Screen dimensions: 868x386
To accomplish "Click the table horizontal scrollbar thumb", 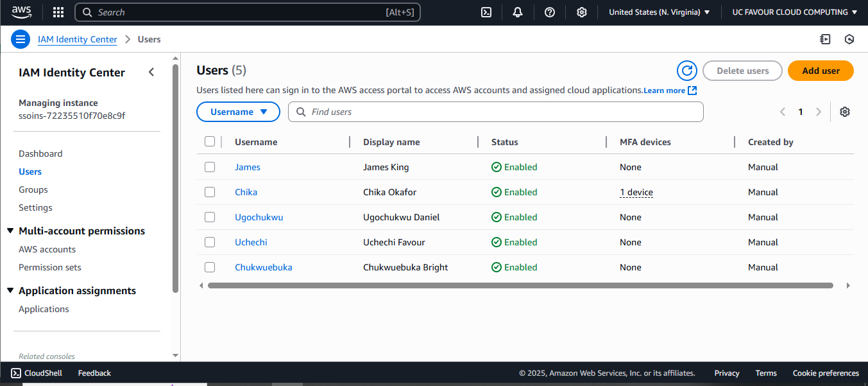I will (520, 285).
